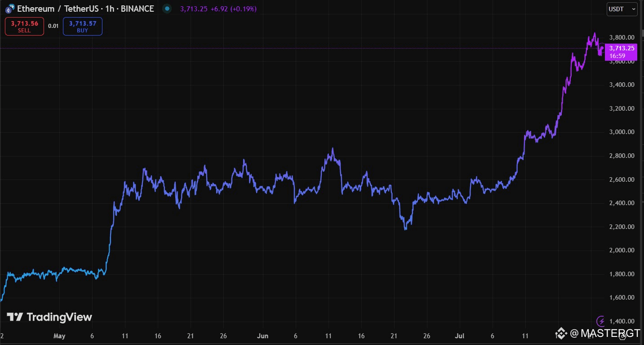Click the purple lightning bolt icon
The image size is (644, 345).
601,321
